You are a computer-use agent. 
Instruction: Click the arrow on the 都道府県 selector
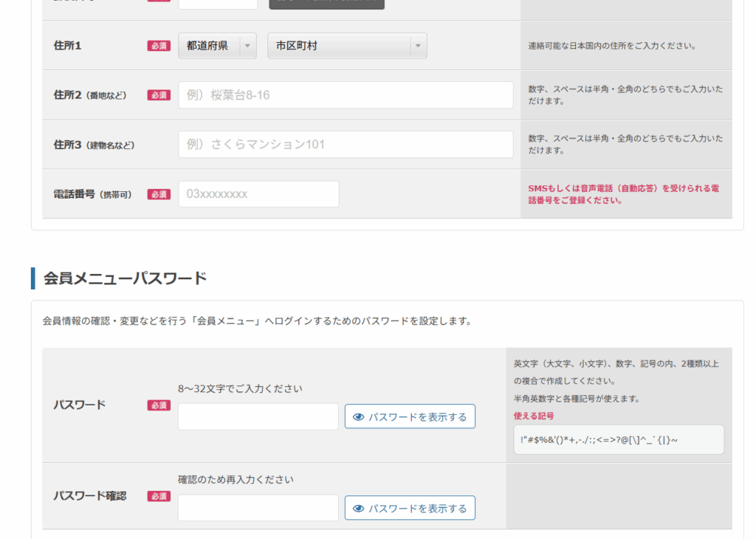[x=248, y=46]
